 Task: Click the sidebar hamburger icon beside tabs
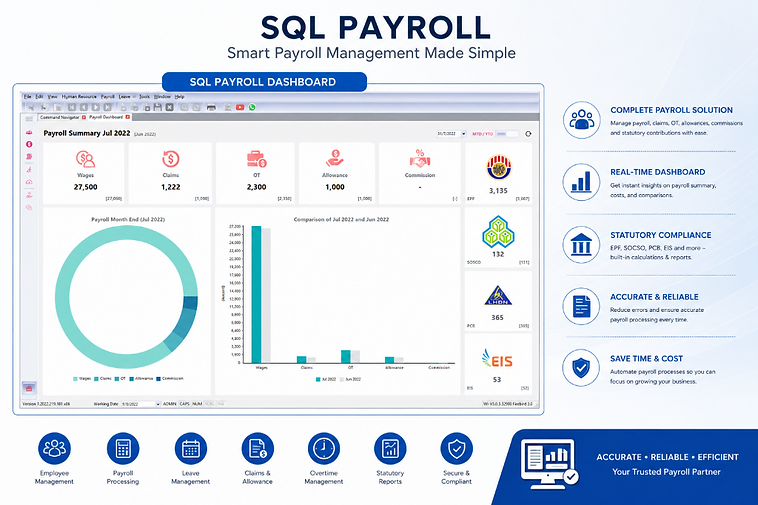pyautogui.click(x=29, y=118)
